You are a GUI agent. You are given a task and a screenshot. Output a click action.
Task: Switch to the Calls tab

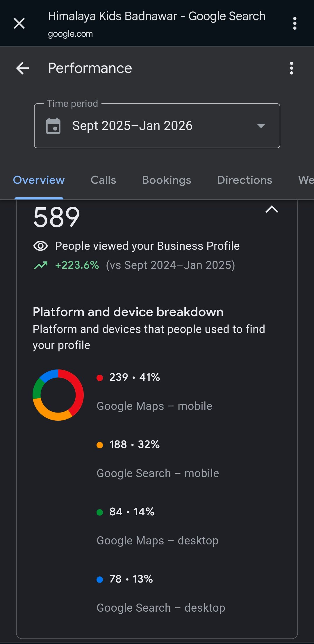tap(103, 180)
